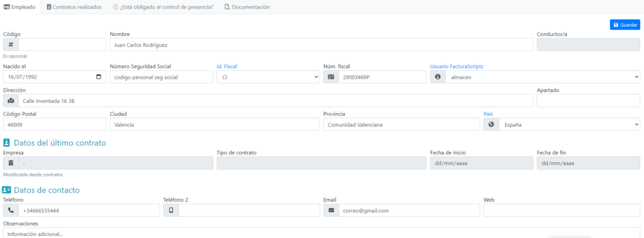Viewport: 644px width, 238px height.
Task: Click the Teléfono field +34666555444
Action: coord(89,210)
